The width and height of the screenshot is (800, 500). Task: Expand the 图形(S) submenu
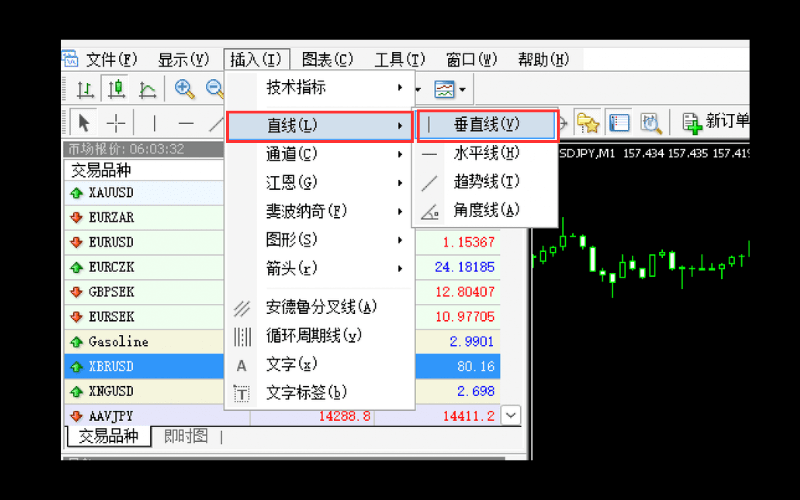click(319, 240)
